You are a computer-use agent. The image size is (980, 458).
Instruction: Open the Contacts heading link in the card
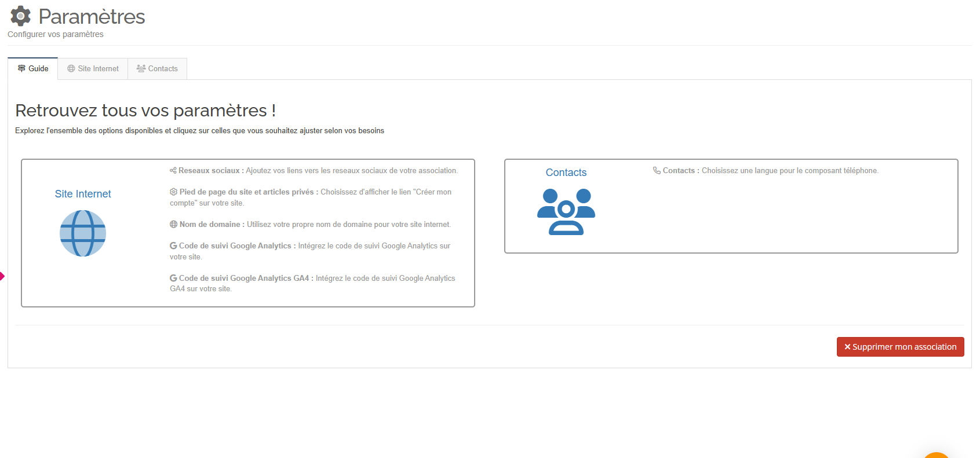[566, 173]
